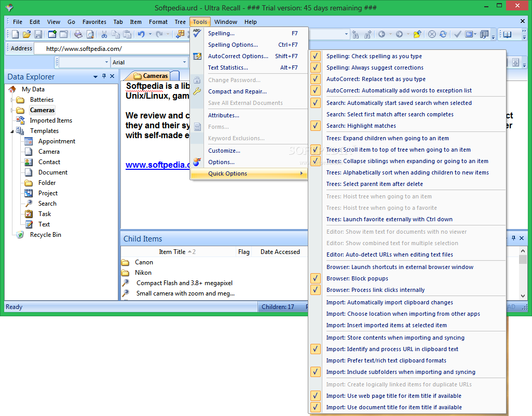This screenshot has width=532, height=416.
Task: Enable Import: Automatically import clipboard changes
Action: coord(389,302)
